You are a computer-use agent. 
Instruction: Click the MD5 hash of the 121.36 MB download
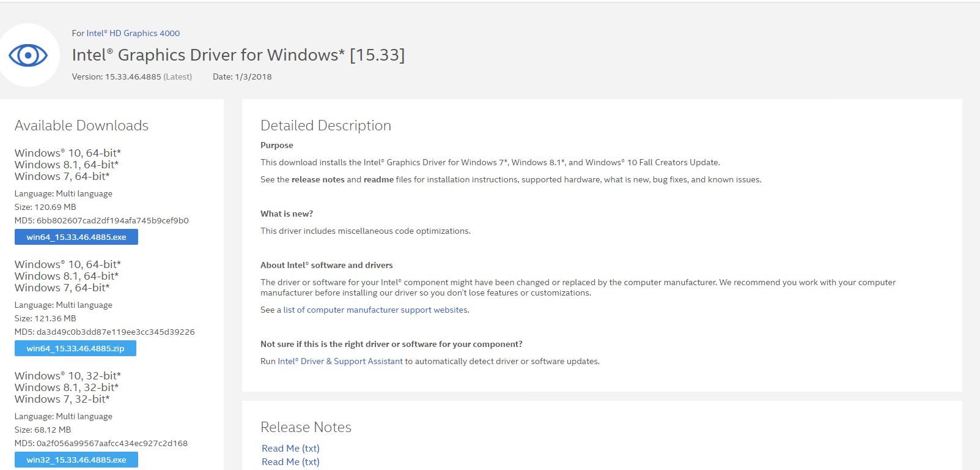click(x=115, y=332)
